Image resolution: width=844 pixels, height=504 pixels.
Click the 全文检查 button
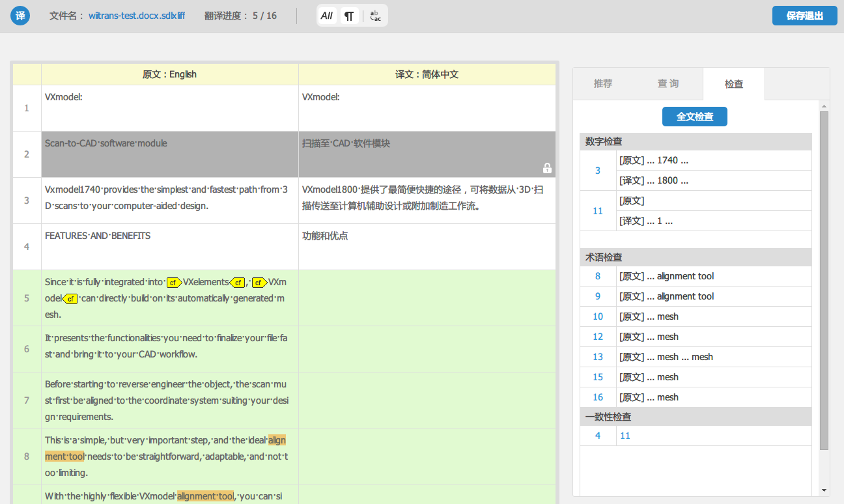click(x=695, y=117)
